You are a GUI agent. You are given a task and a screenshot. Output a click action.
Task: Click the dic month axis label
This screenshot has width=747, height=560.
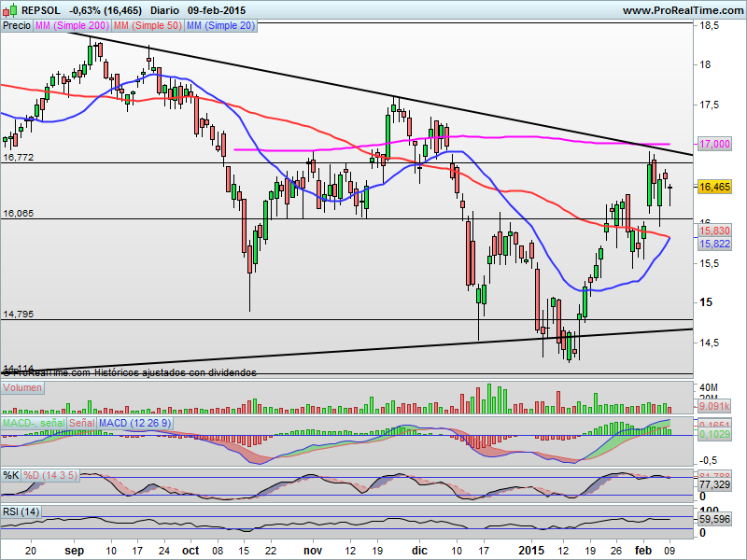pos(419,551)
